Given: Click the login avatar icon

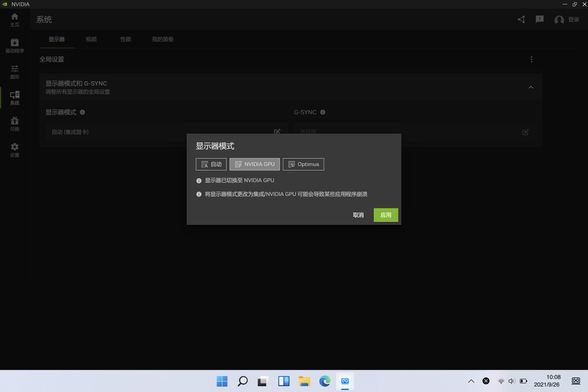Looking at the screenshot, I should (559, 20).
